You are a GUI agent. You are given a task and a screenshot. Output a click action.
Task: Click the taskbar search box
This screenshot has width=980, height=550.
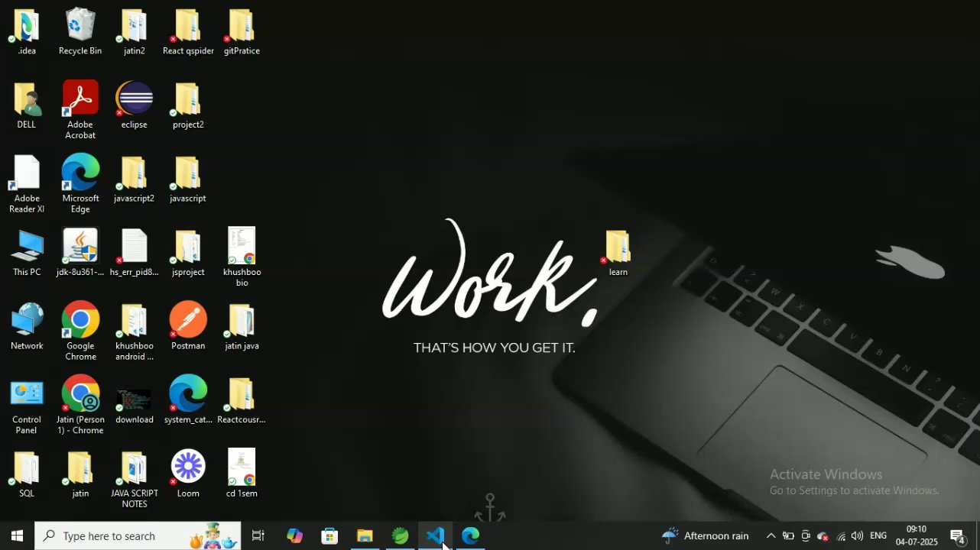pos(138,536)
